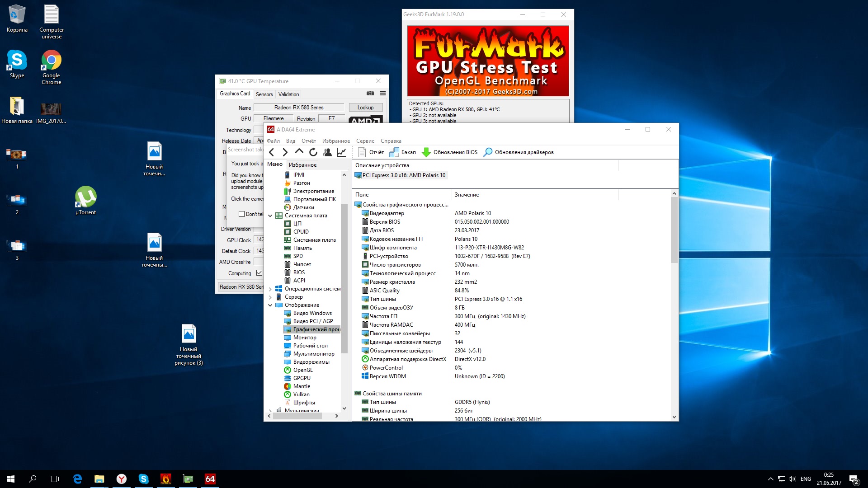Screen dimensions: 868x488
Task: Select CPUID in AIDA64 tree
Action: pos(301,232)
